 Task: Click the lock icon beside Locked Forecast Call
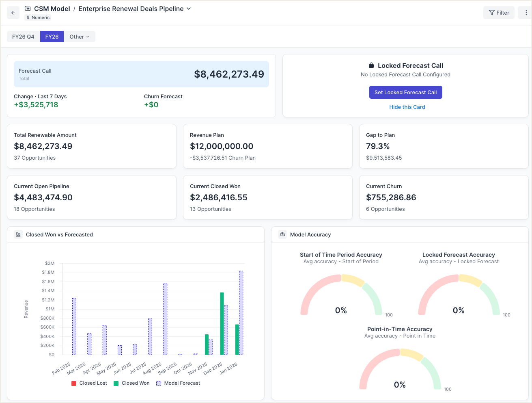coord(371,65)
